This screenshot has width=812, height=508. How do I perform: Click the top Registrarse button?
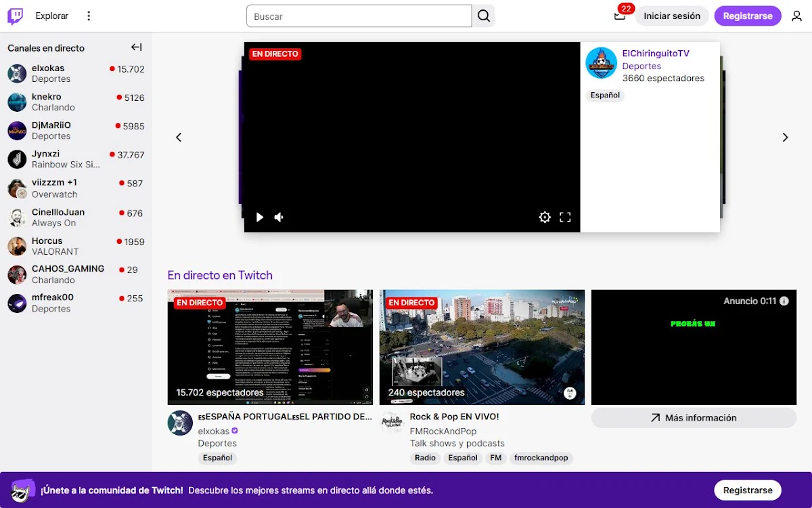coord(748,16)
